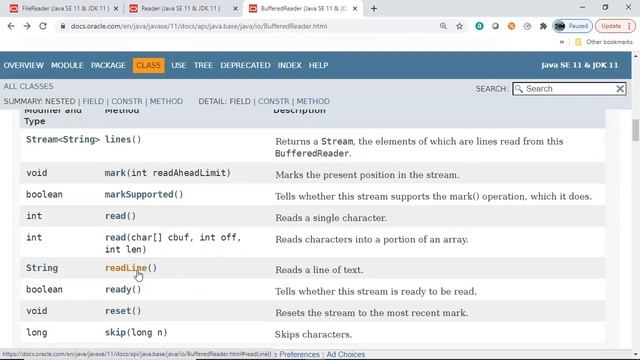Jump to detail CONSTR link
The width and height of the screenshot is (640, 360).
(273, 101)
